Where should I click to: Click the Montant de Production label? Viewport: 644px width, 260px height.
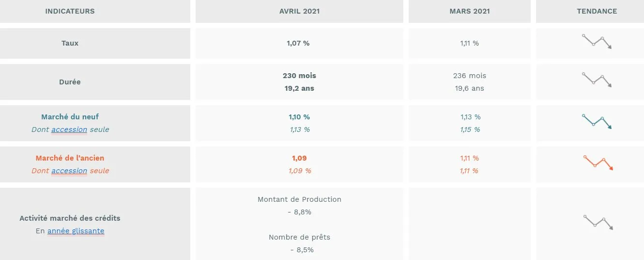[x=299, y=199]
